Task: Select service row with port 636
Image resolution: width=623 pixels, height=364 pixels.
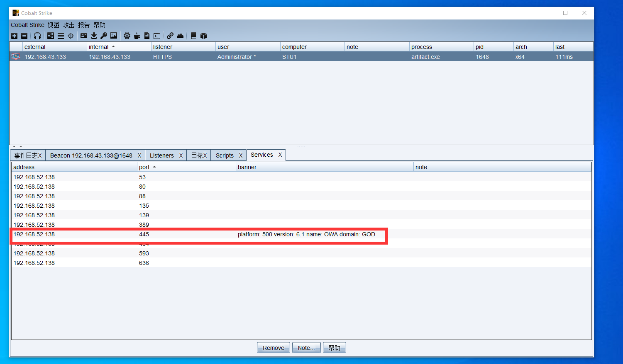Action: click(301, 263)
